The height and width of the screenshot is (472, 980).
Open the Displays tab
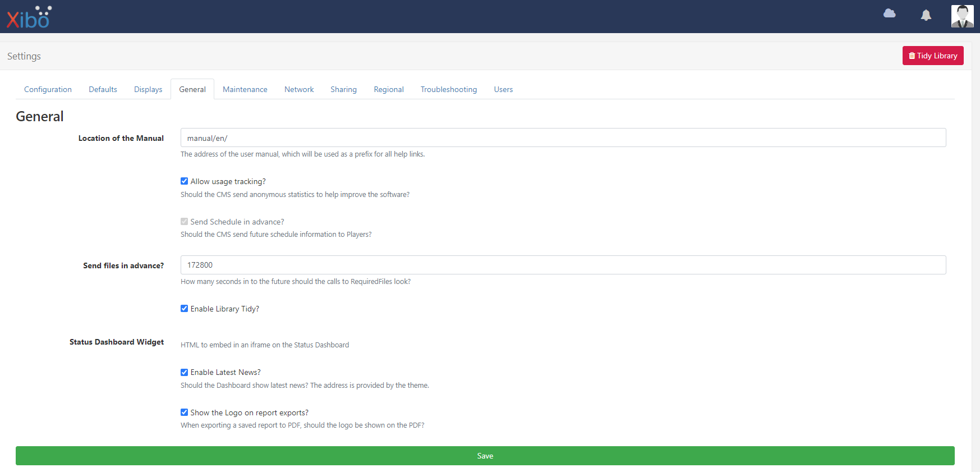(148, 89)
